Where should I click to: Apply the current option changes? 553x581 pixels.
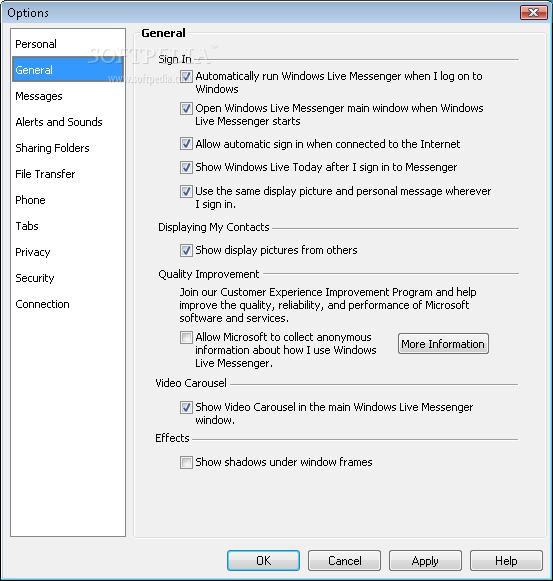pos(425,561)
